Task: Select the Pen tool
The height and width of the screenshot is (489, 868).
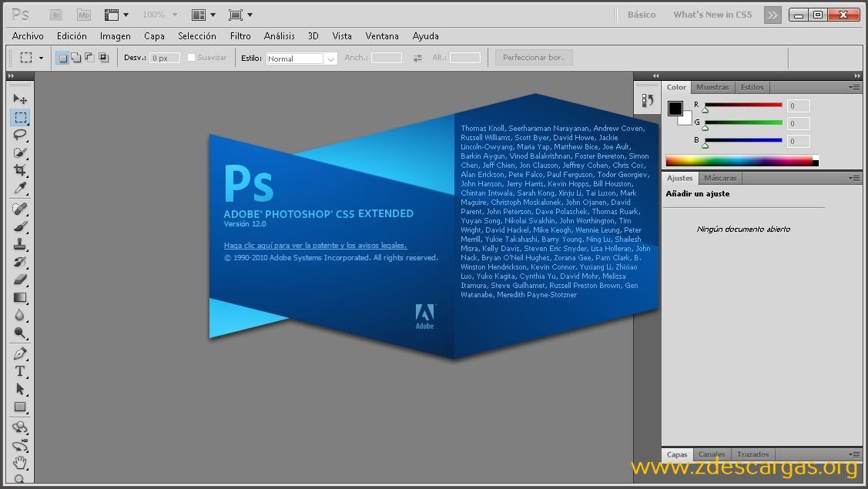Action: [20, 353]
